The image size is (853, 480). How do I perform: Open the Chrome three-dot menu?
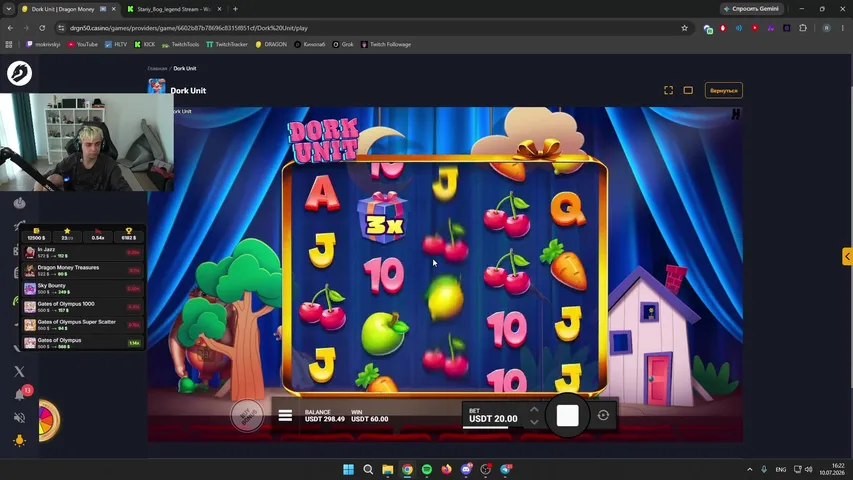[x=843, y=28]
